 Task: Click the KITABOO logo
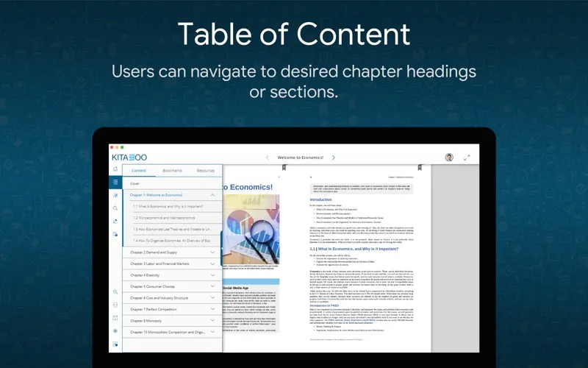(x=129, y=158)
